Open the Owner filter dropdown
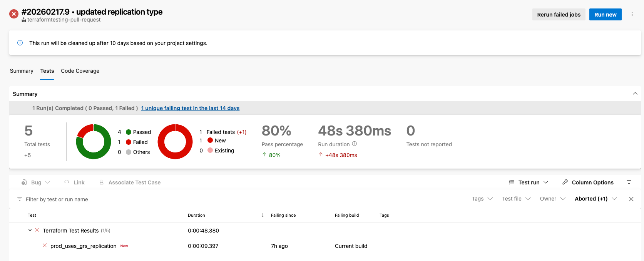644x261 pixels. tap(552, 199)
